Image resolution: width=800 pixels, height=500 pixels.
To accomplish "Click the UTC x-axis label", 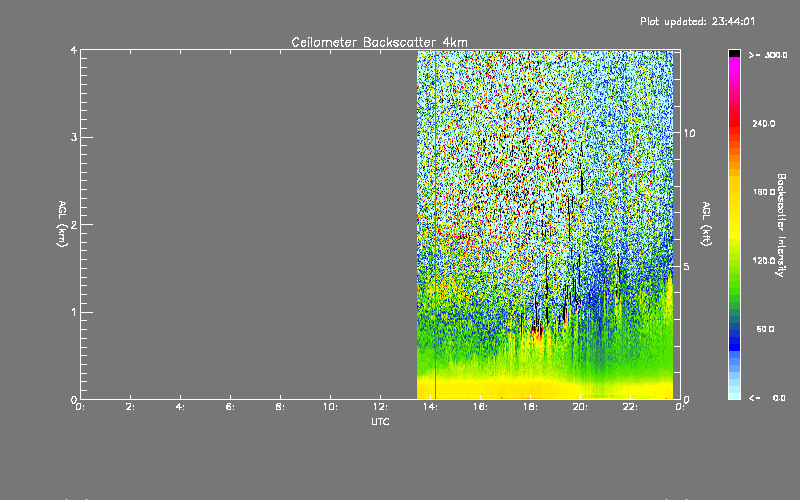I will (x=380, y=422).
